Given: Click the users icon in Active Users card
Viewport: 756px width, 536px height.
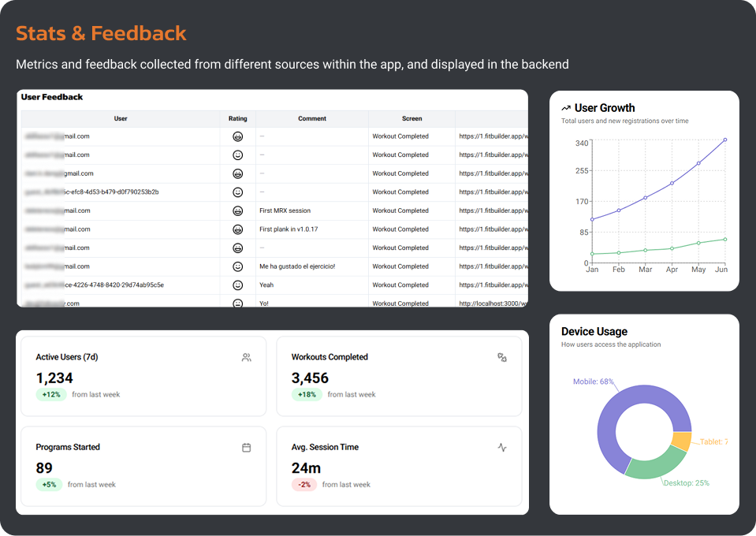Looking at the screenshot, I should coord(247,357).
